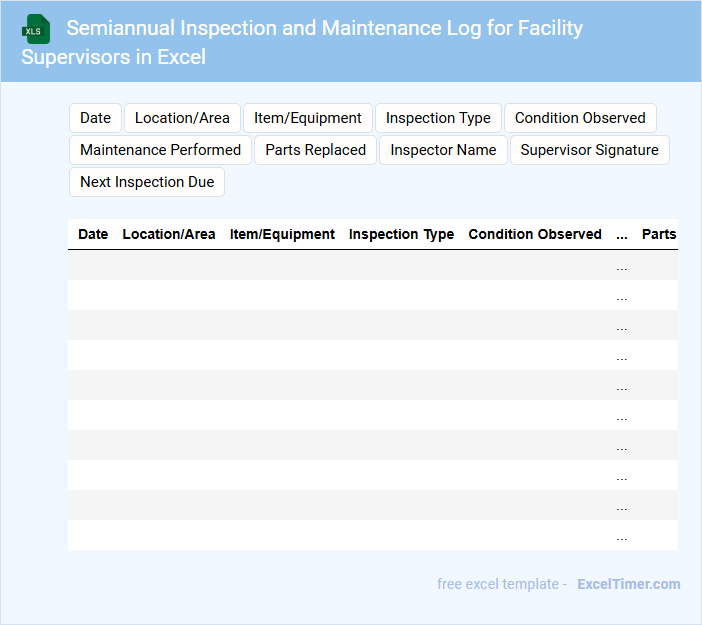The image size is (702, 625).
Task: Select the Inspector Name tag chip
Action: point(443,150)
